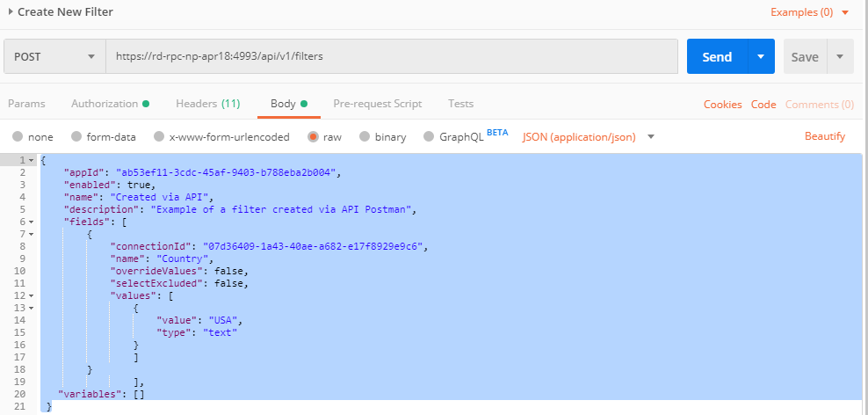
Task: Switch to the Params tab
Action: pos(26,104)
